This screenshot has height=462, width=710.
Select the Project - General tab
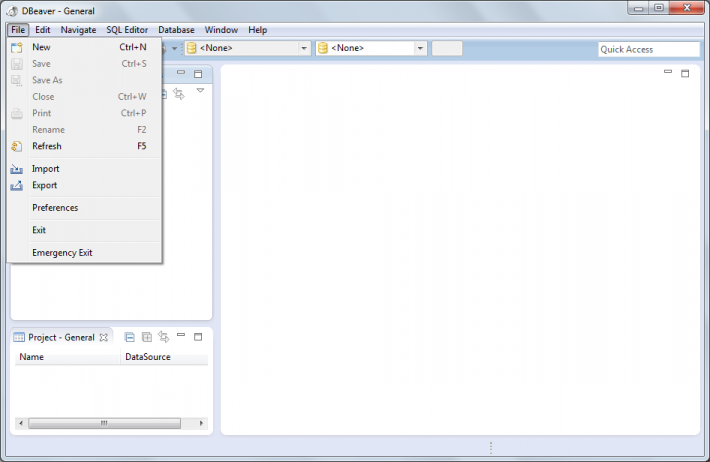pyautogui.click(x=61, y=337)
